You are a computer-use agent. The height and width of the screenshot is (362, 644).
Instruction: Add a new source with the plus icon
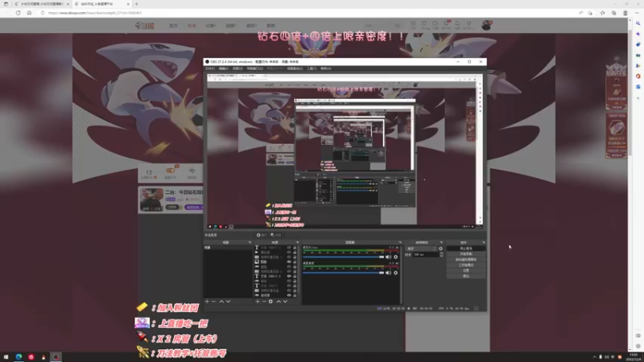coord(258,302)
